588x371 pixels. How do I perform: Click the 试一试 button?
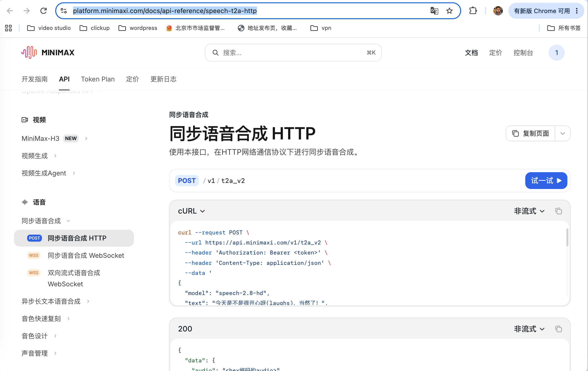click(x=546, y=181)
